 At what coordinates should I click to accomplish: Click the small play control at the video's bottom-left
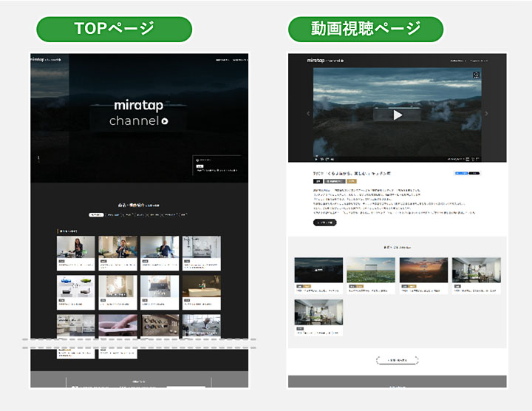[x=318, y=158]
